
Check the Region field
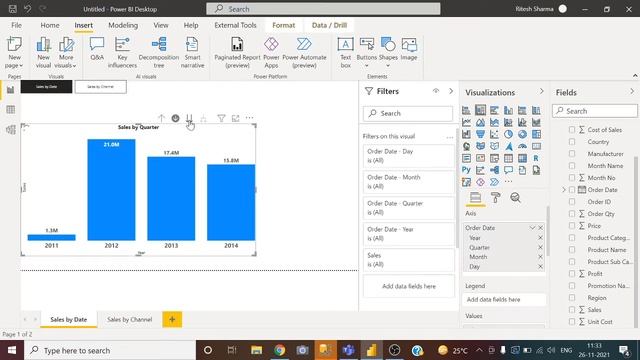572,298
